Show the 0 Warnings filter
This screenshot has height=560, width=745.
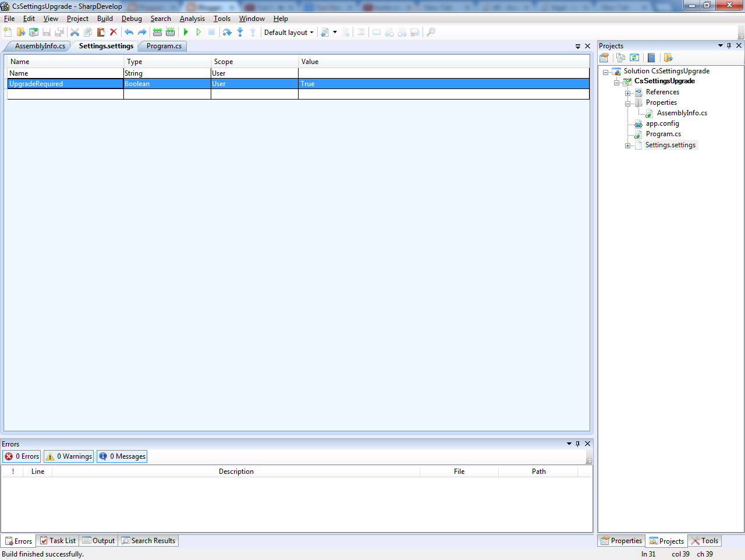[68, 456]
